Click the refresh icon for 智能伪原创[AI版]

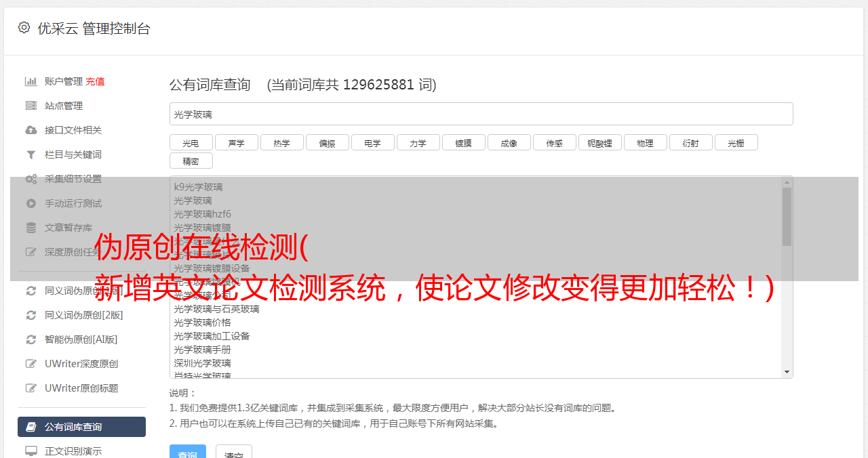tap(31, 339)
